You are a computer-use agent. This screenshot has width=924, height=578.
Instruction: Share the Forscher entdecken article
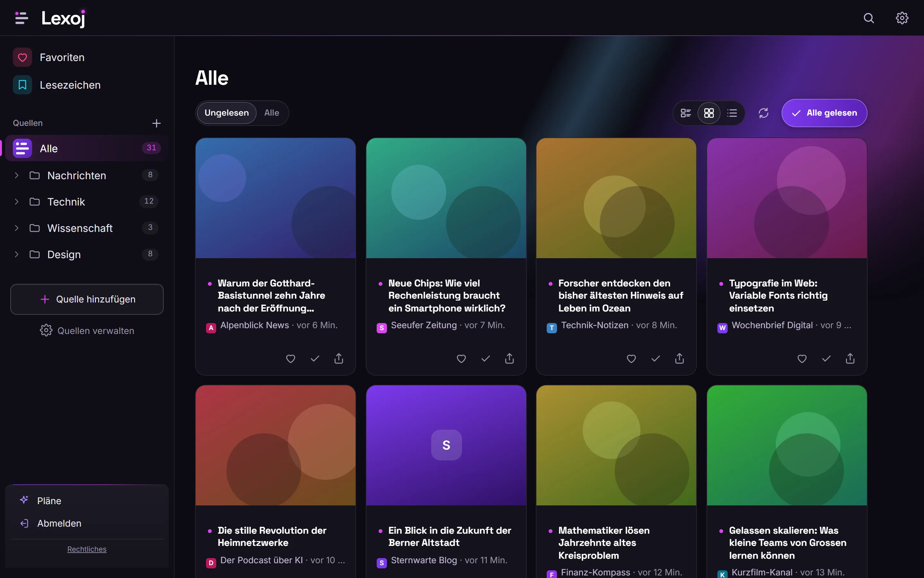click(679, 359)
